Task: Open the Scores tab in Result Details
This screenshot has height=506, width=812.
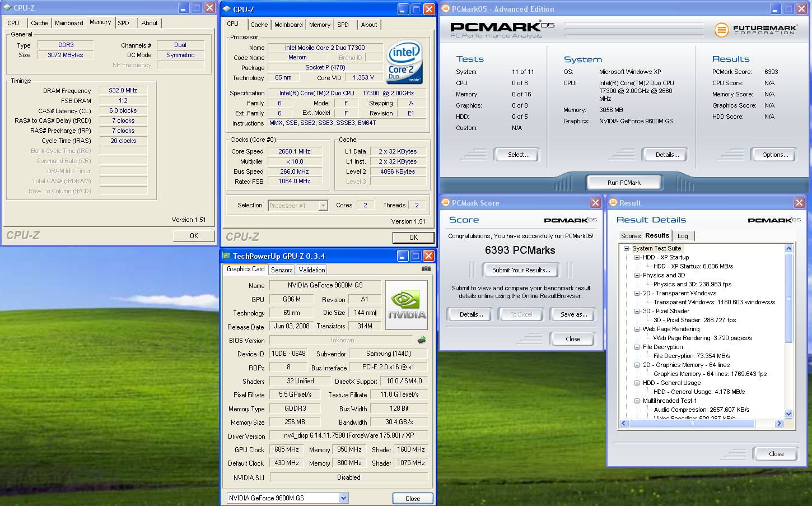Action: tap(631, 236)
